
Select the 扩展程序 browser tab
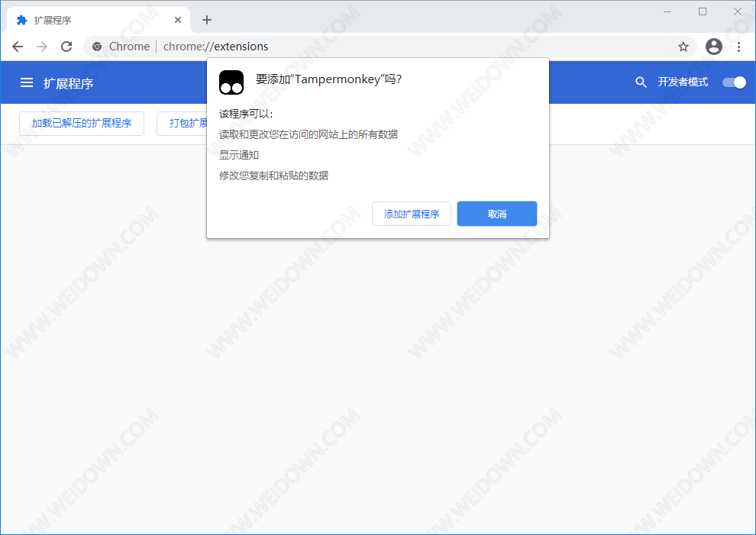(92, 20)
